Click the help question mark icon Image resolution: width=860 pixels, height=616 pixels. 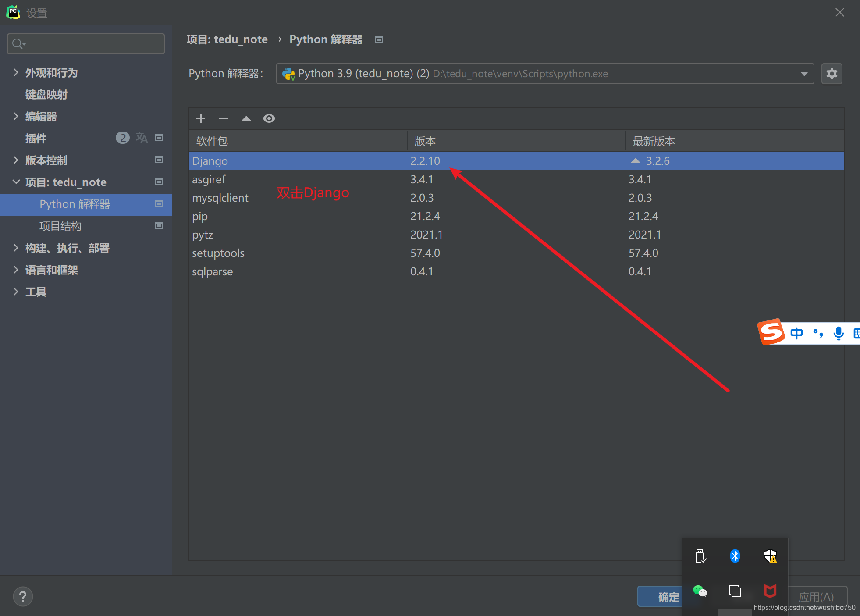click(x=23, y=596)
